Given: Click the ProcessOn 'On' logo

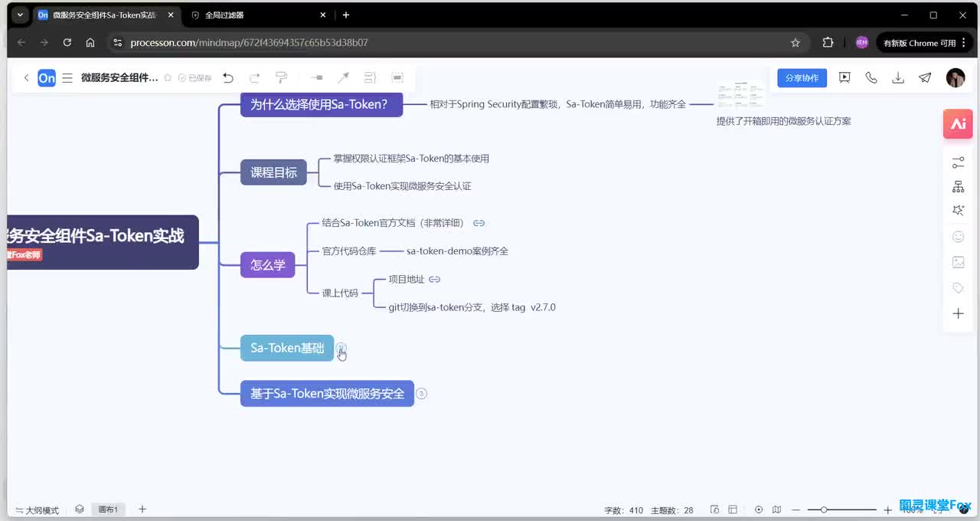Looking at the screenshot, I should click(47, 77).
